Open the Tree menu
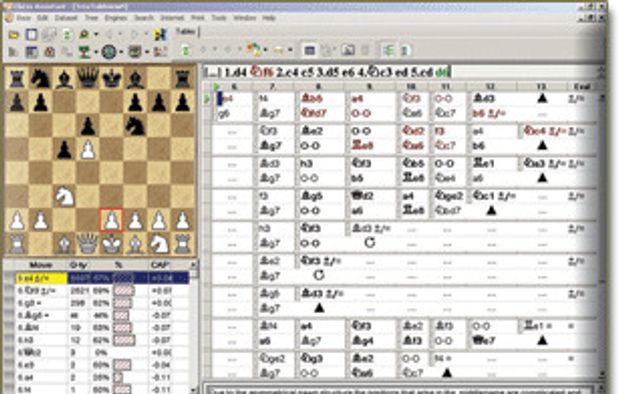This screenshot has height=394, width=618. [91, 18]
